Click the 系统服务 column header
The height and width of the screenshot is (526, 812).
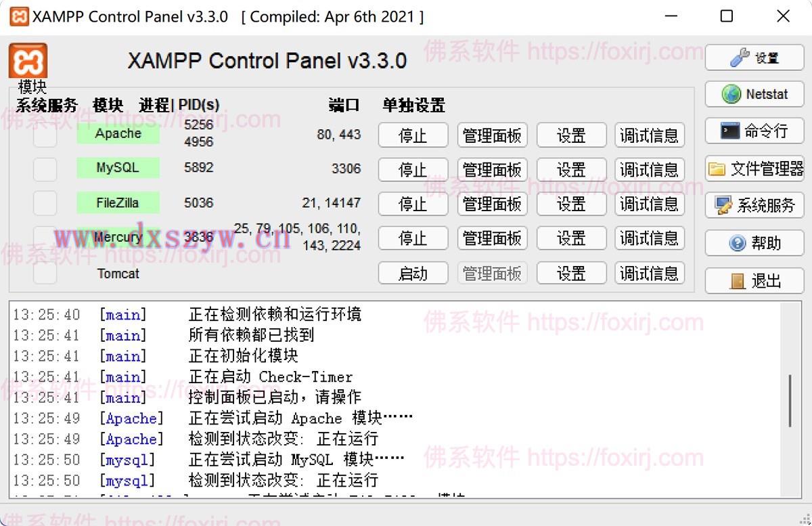[x=47, y=105]
